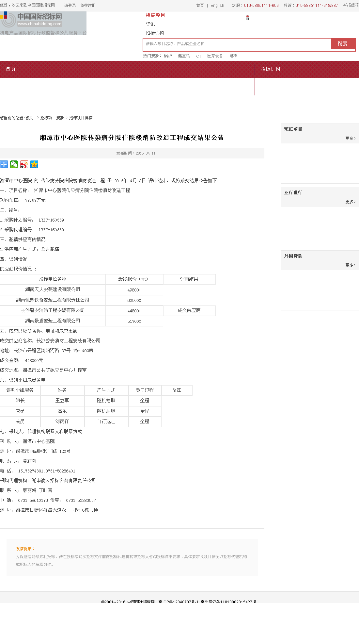Open 首页 in the red navigation bar

(11, 69)
